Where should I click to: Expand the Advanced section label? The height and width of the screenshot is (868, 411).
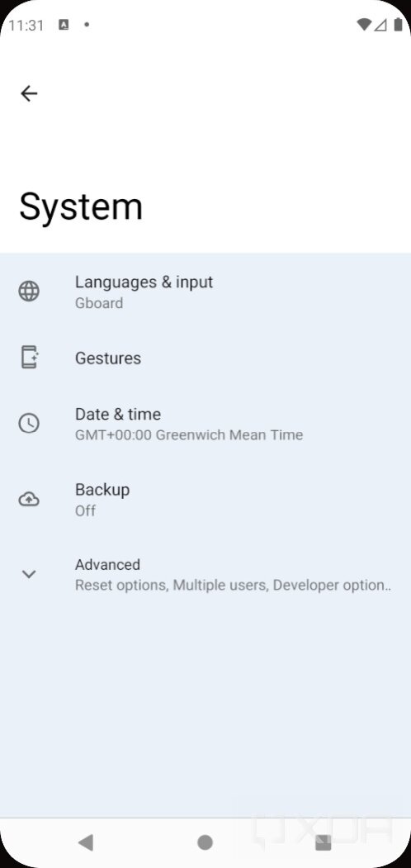pos(107,565)
